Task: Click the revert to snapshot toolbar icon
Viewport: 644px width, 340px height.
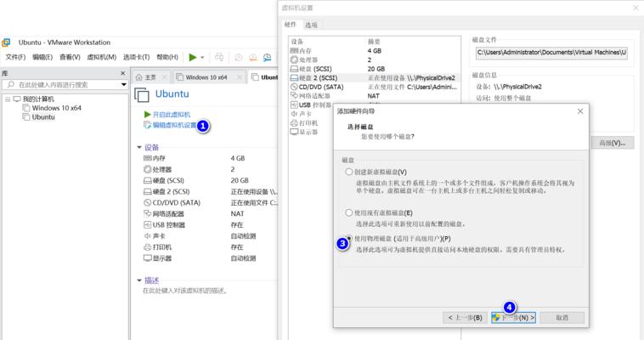Action: point(253,58)
